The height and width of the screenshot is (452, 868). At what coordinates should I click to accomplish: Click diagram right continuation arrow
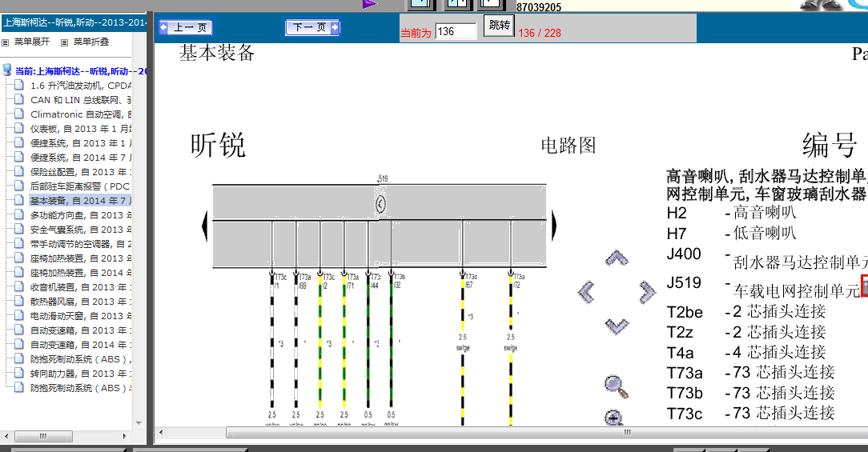point(553,226)
